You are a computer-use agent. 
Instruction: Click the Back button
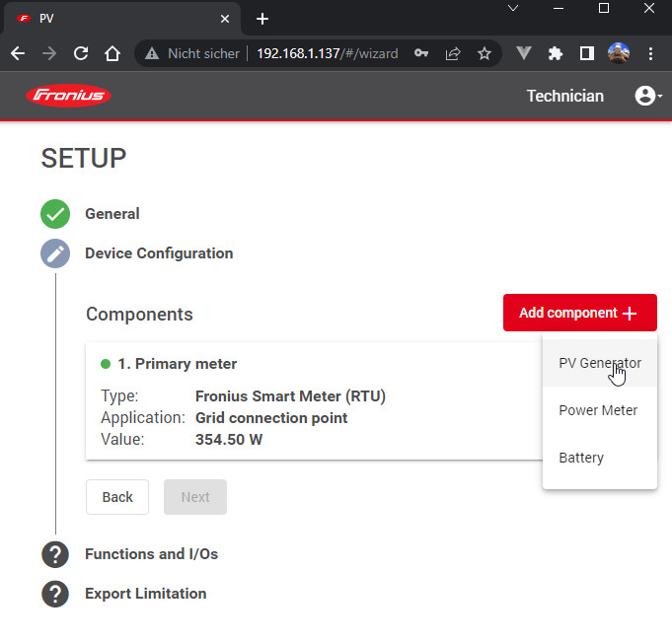coord(117,497)
